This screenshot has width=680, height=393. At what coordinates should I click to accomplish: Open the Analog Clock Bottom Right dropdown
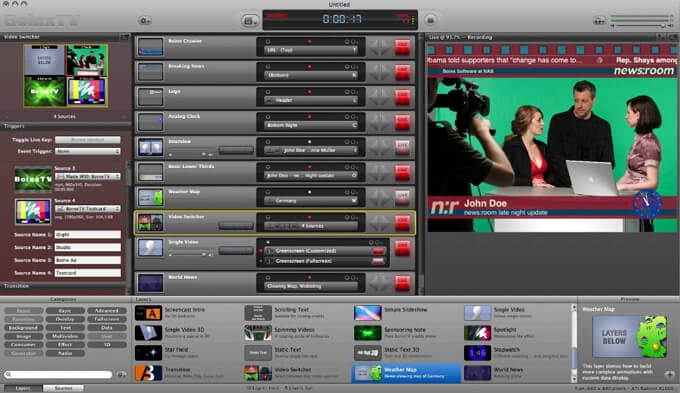pos(311,125)
